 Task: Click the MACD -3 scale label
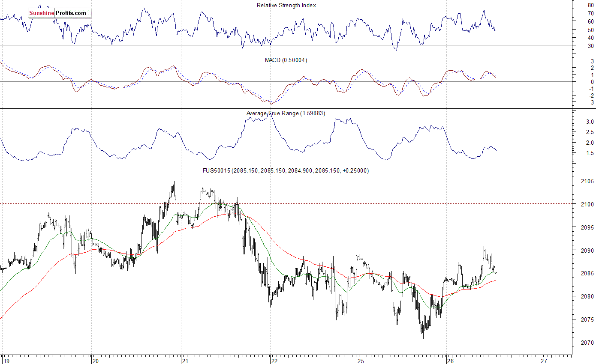[591, 102]
